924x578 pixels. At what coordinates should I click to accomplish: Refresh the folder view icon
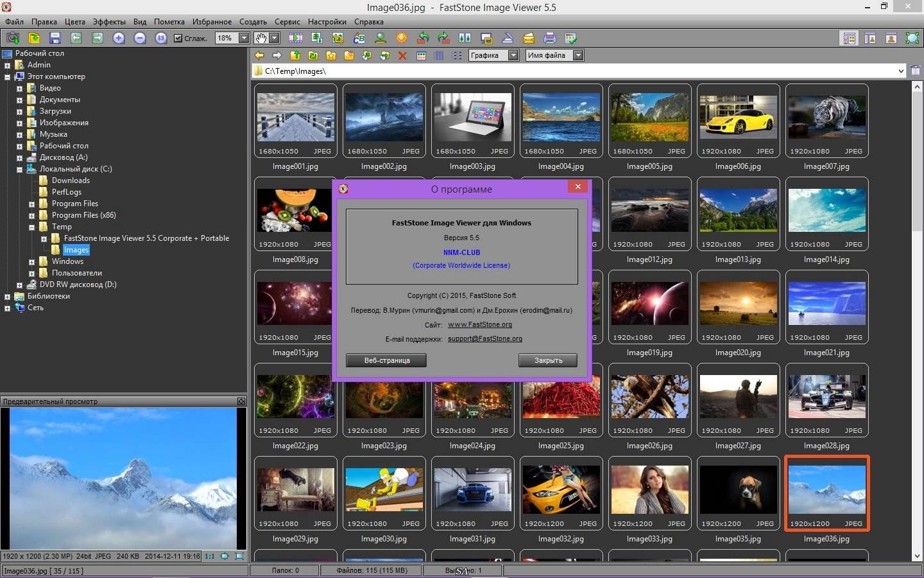(x=313, y=55)
